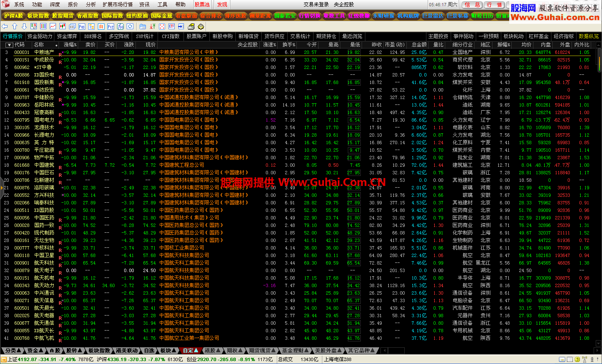Click the status bar lock icon
This screenshot has width=602, height=364.
pos(577,359)
